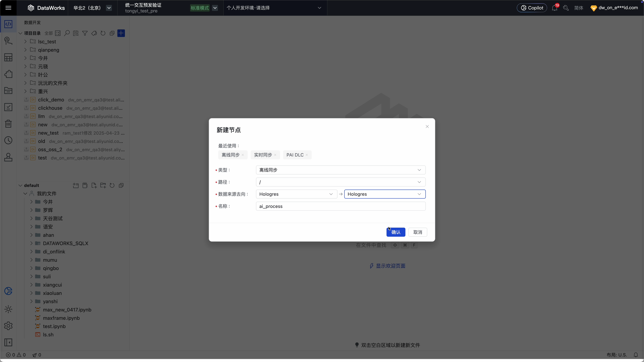Click the 确认 confirm button

tap(396, 232)
